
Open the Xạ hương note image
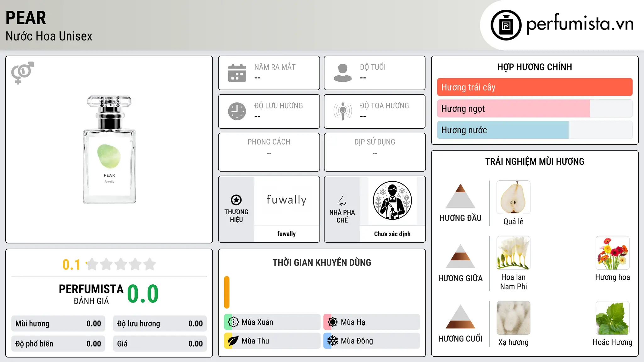pyautogui.click(x=514, y=318)
